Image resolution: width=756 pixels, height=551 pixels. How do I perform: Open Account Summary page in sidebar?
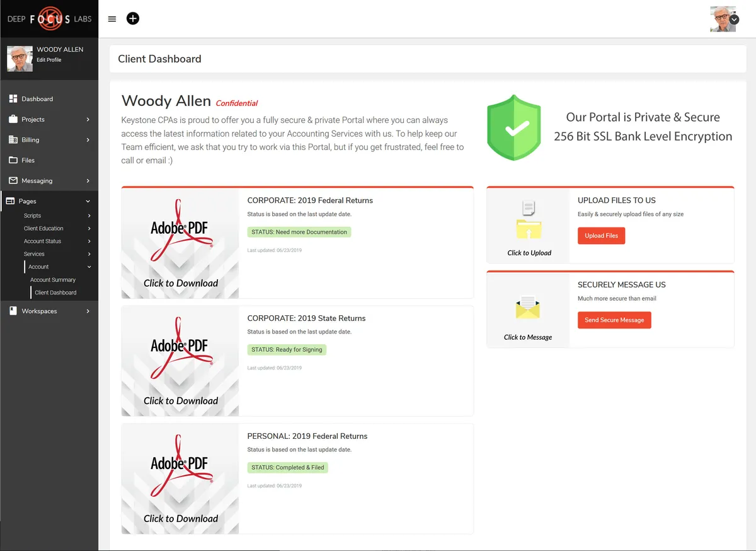(53, 280)
